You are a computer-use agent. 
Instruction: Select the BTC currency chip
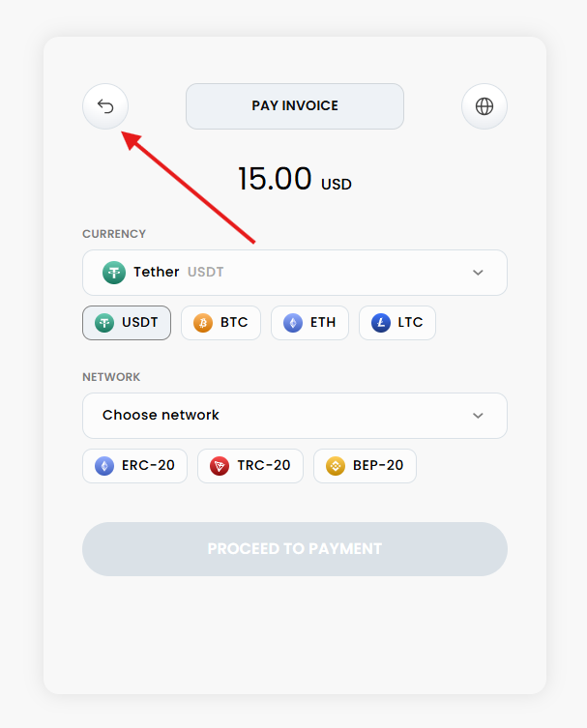tap(221, 323)
